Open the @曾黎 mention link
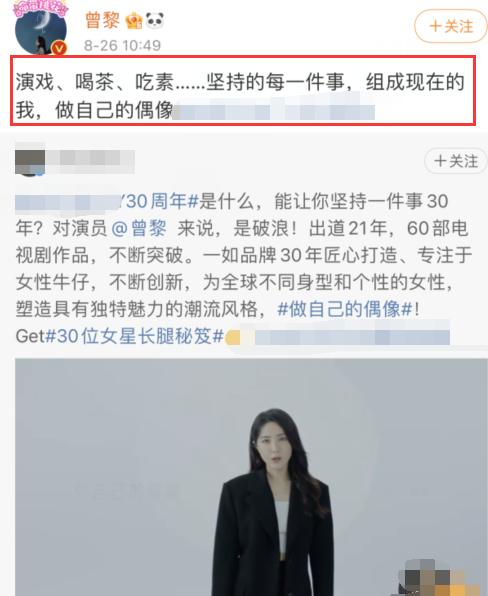 (139, 229)
